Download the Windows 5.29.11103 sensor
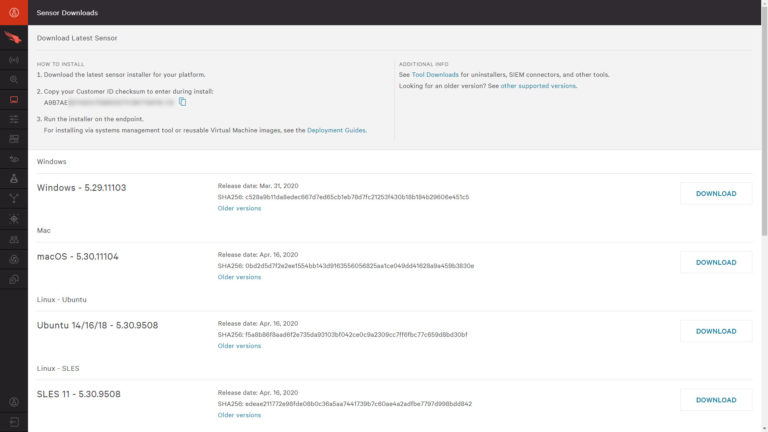Viewport: 768px width, 432px height. point(716,194)
